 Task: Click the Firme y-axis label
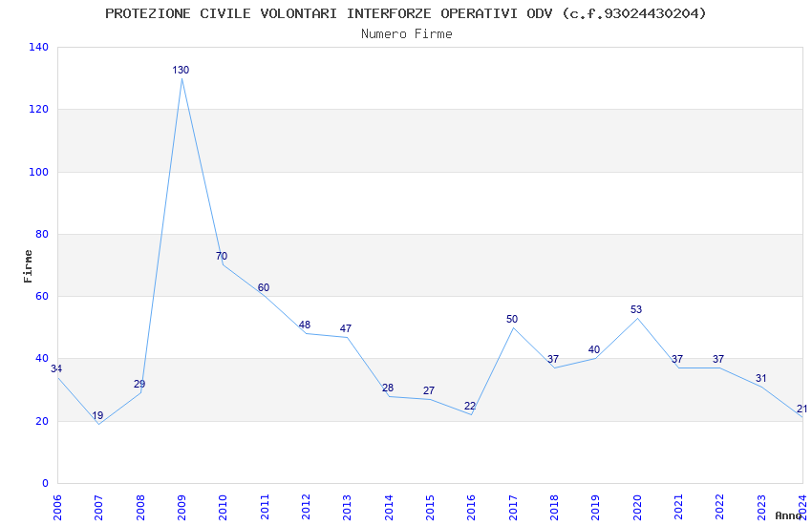(x=28, y=266)
